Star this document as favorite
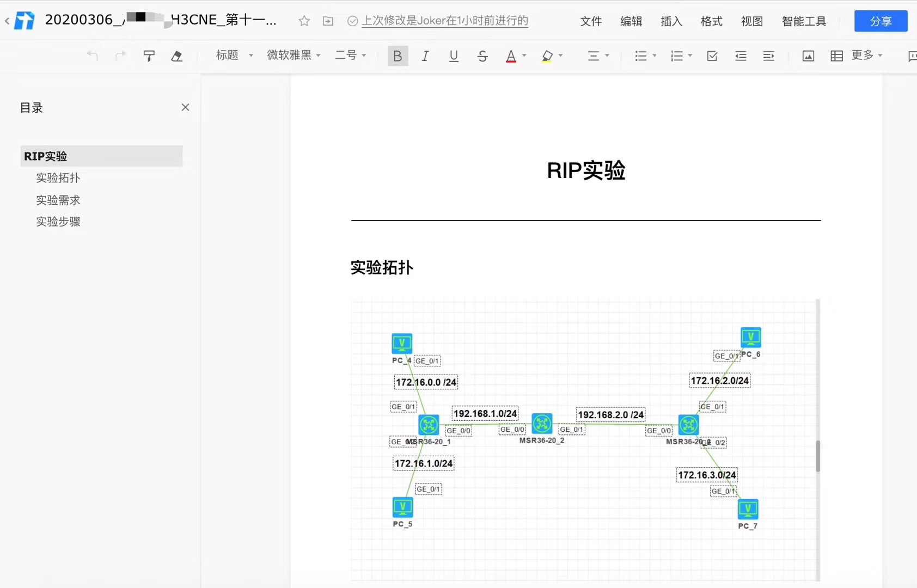The height and width of the screenshot is (588, 917). pyautogui.click(x=304, y=21)
